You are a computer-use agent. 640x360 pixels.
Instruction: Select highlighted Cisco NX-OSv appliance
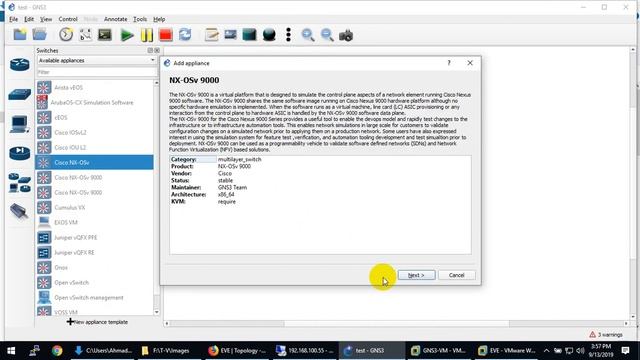click(x=94, y=162)
